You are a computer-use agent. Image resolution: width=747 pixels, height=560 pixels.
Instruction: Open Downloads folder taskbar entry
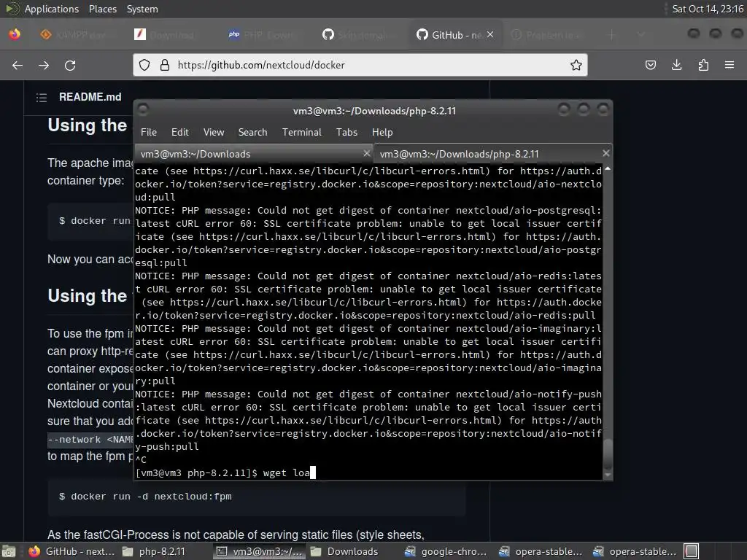(352, 551)
